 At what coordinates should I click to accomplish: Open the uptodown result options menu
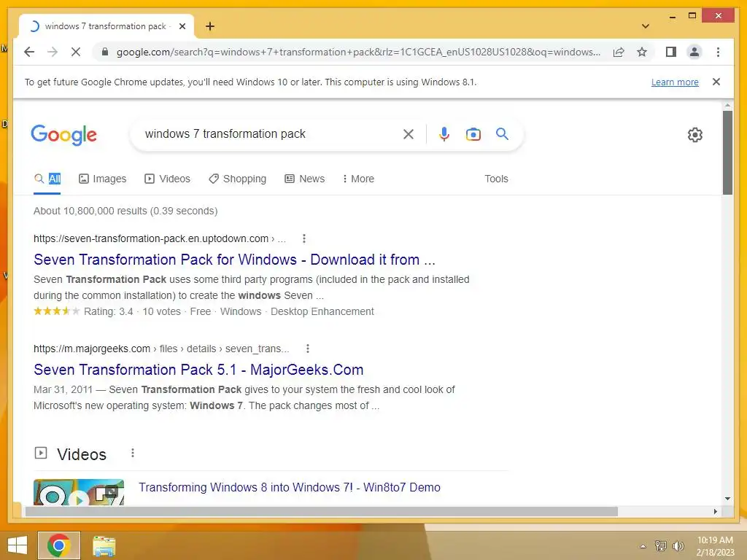tap(304, 238)
